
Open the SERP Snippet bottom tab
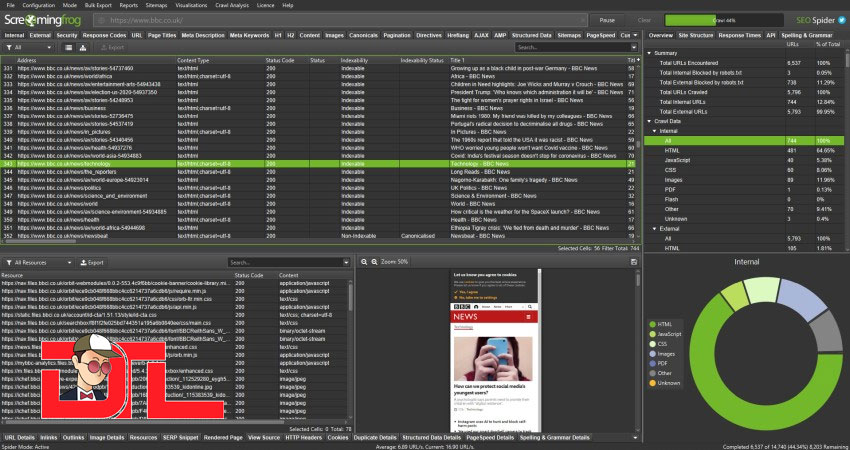coord(181,438)
